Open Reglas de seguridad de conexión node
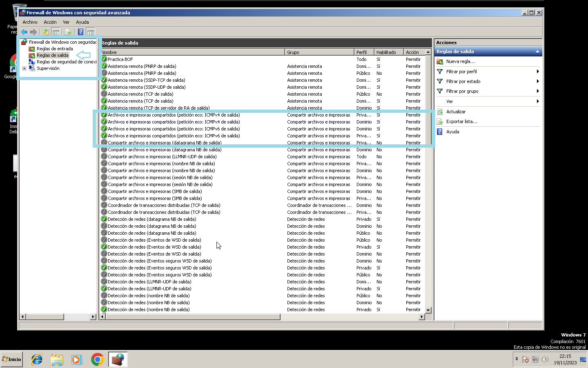 [67, 62]
